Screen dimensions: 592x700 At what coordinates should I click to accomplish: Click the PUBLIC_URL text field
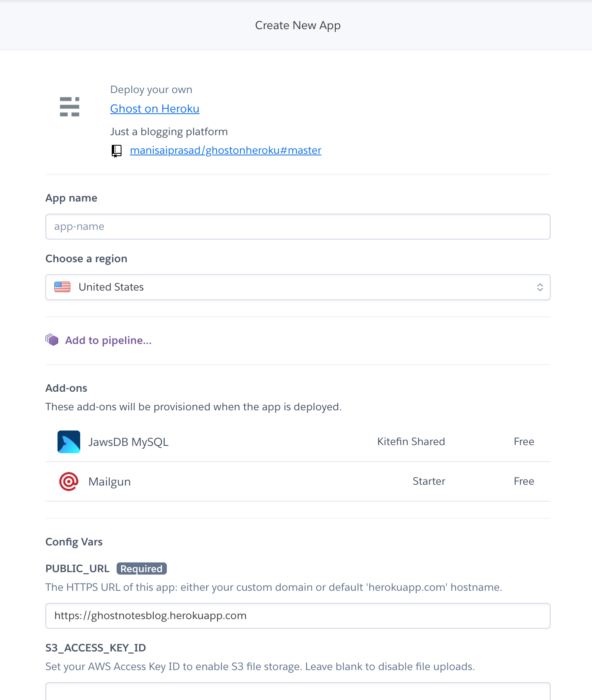coord(298,616)
